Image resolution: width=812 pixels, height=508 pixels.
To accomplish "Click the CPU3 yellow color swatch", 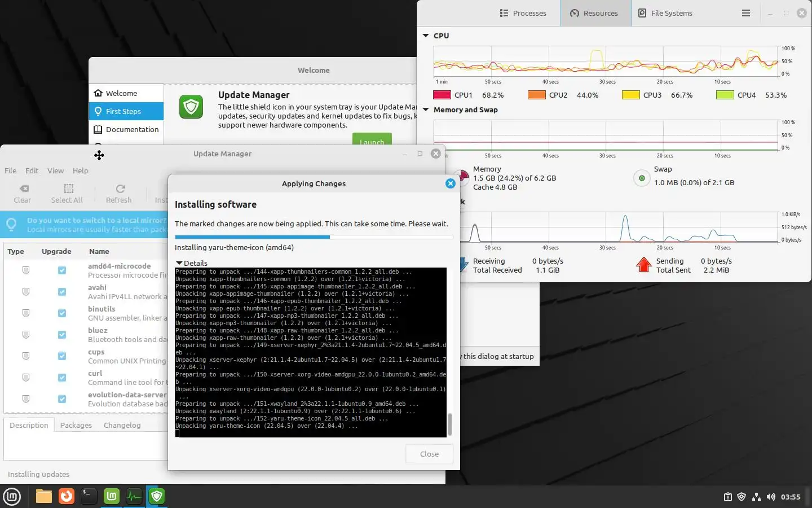I will (x=630, y=95).
